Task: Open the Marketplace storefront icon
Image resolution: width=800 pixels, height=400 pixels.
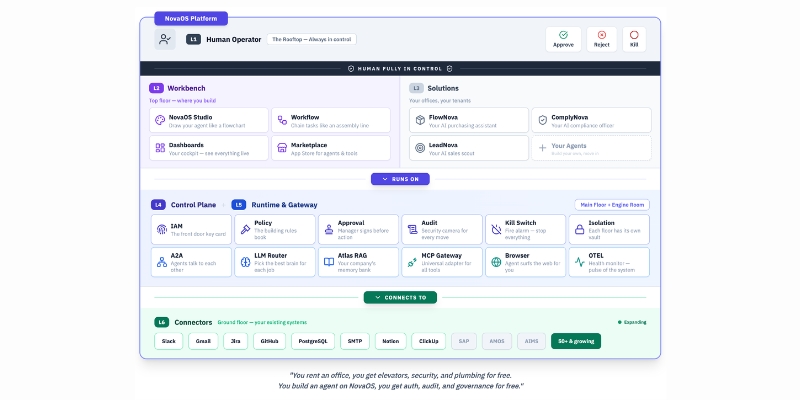Action: [x=282, y=148]
